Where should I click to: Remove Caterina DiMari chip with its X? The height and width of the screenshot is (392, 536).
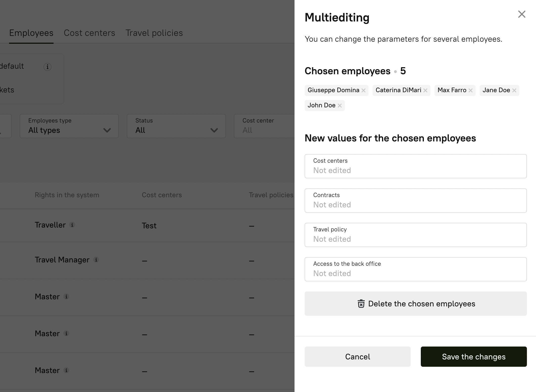coord(425,90)
